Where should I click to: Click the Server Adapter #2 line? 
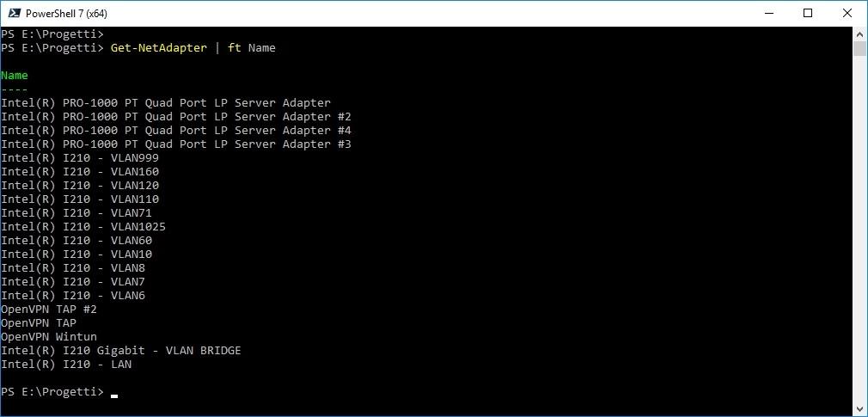tap(176, 117)
